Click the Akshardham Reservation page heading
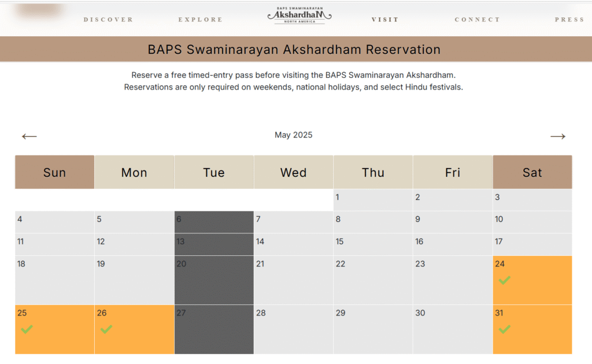Viewport: 592px width, 364px height. (x=294, y=50)
